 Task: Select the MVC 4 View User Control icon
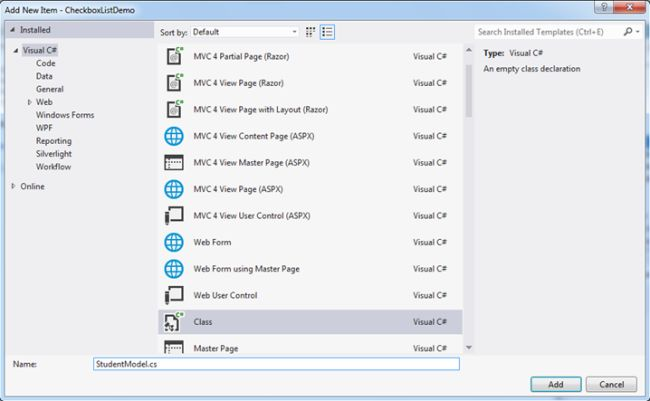174,216
